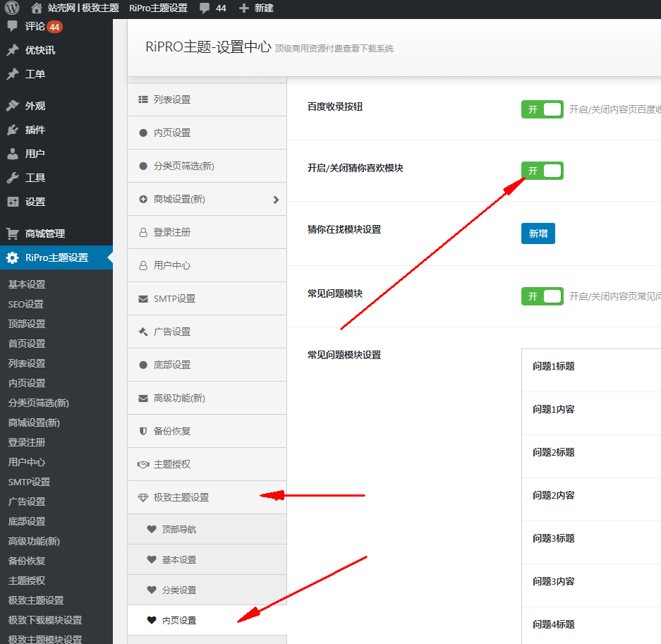Image resolution: width=661 pixels, height=644 pixels.
Task: Open the 用户中心 tab in settings panel
Action: click(x=207, y=265)
